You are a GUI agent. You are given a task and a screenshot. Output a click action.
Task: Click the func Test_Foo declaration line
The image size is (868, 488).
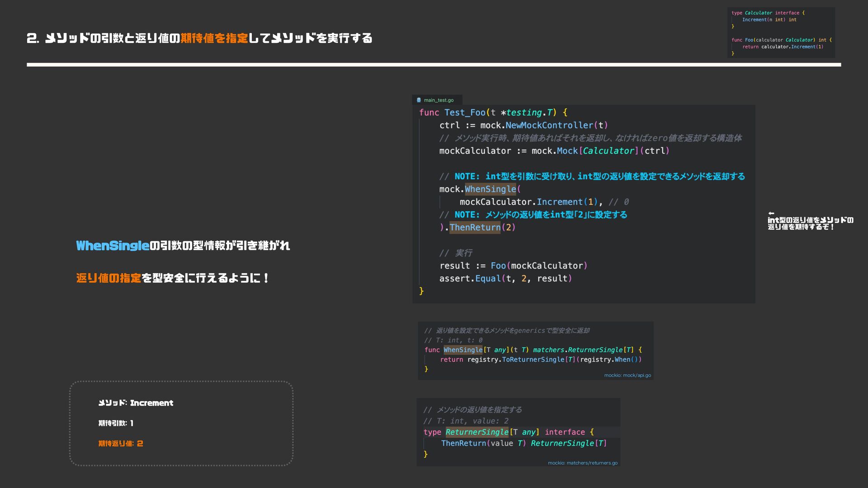(x=493, y=113)
